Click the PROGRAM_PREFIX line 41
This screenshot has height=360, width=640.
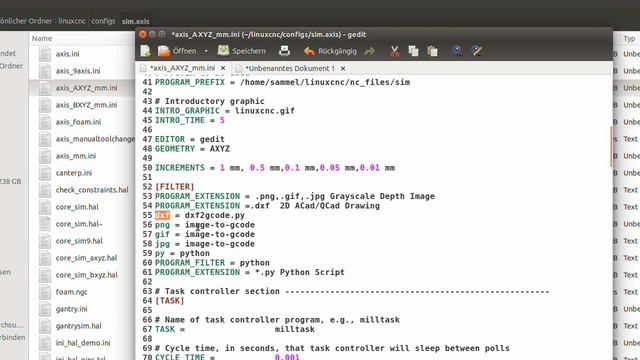coord(282,82)
